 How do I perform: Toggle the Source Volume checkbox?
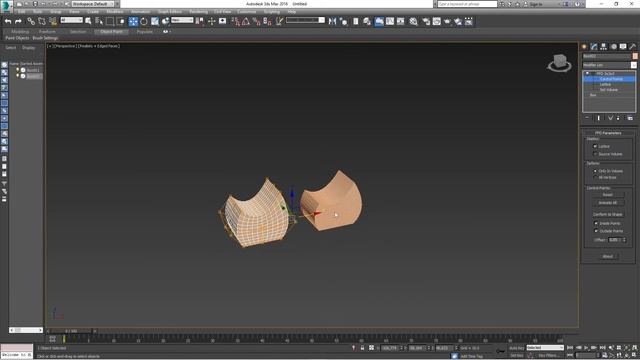coord(595,154)
